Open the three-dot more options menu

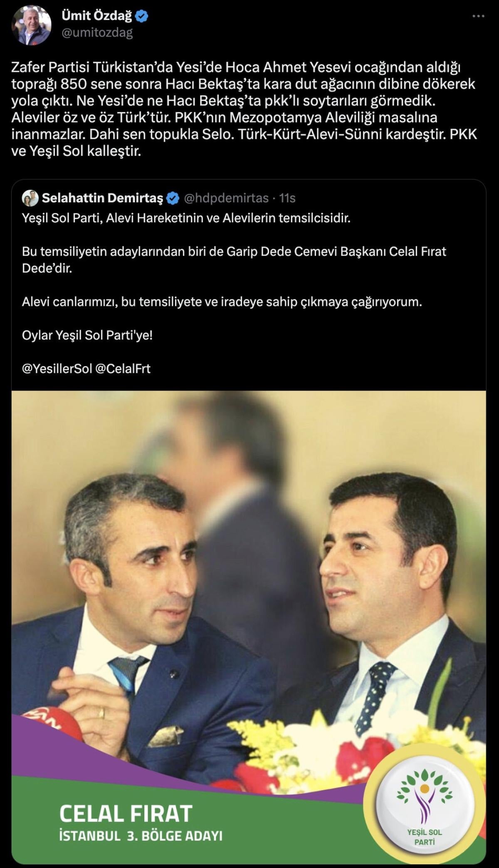(x=478, y=16)
